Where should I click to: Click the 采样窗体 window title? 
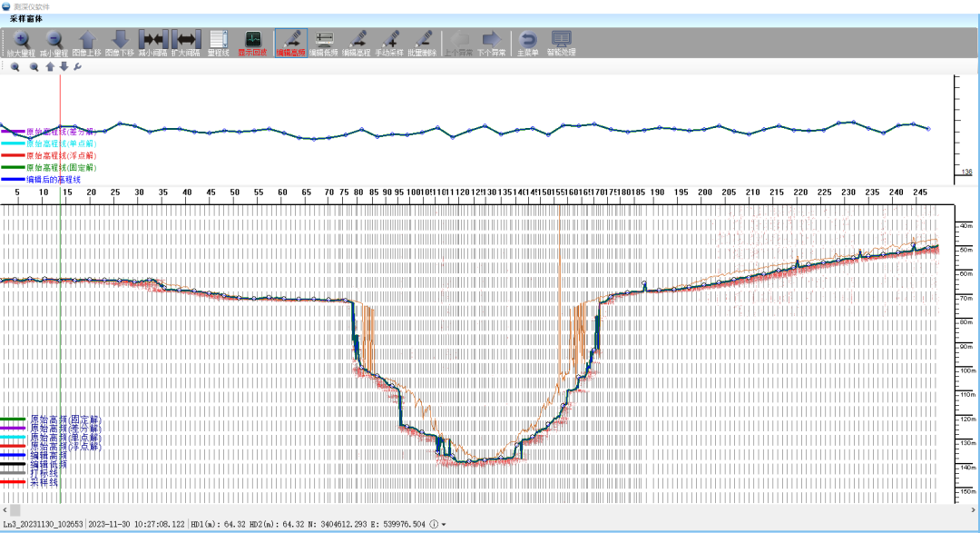tap(26, 19)
